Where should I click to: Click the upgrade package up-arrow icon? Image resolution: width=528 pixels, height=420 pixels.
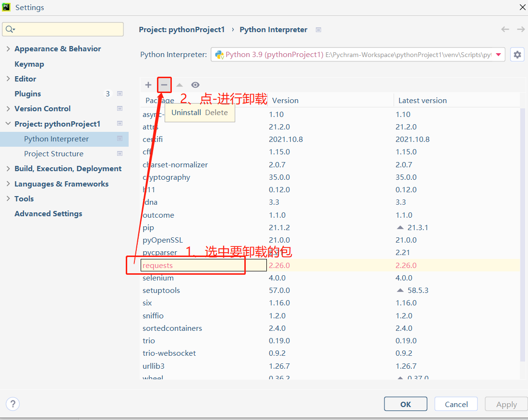pos(180,85)
